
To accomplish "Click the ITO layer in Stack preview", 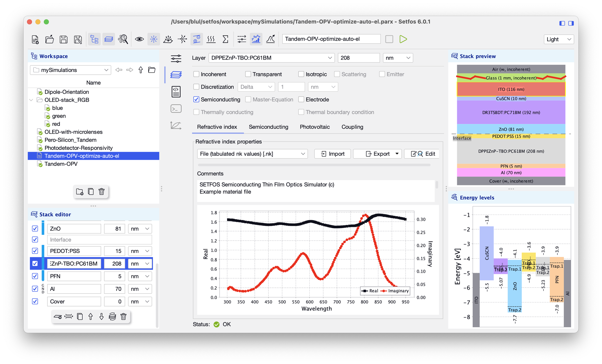I will coord(511,89).
